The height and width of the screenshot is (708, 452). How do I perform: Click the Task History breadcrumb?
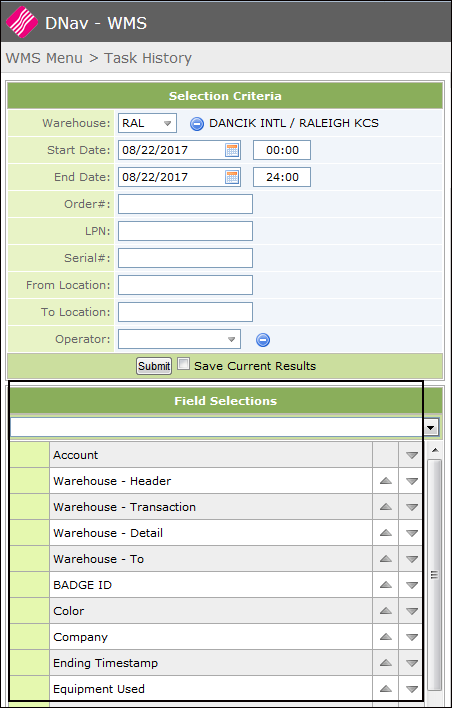[x=148, y=58]
